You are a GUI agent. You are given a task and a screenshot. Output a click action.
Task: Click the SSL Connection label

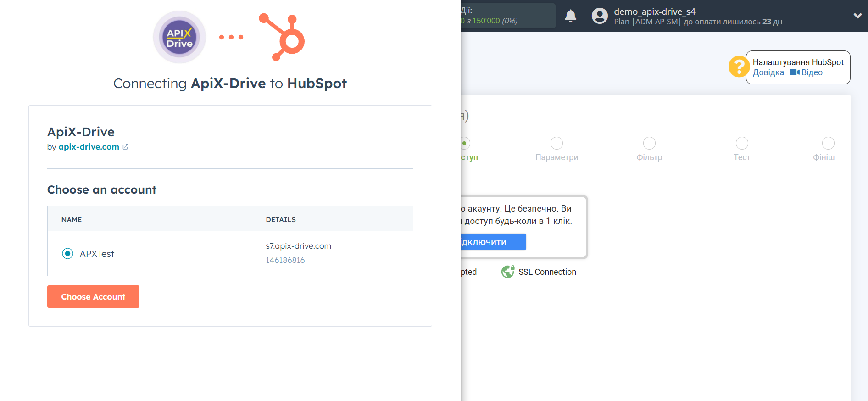pos(547,272)
